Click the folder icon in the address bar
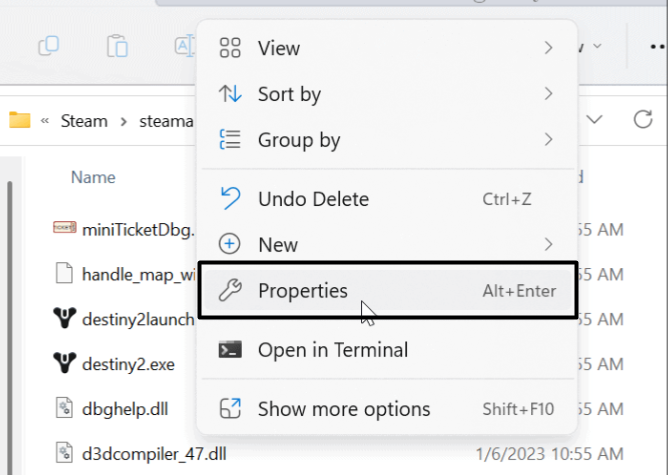This screenshot has height=475, width=668. [x=20, y=121]
